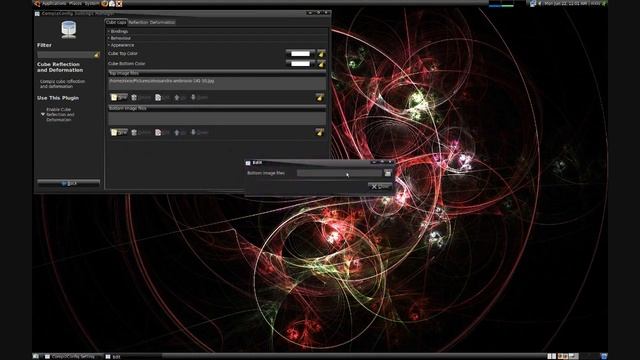Click the empty Bottom image files list
The width and height of the screenshot is (640, 360).
click(x=217, y=119)
